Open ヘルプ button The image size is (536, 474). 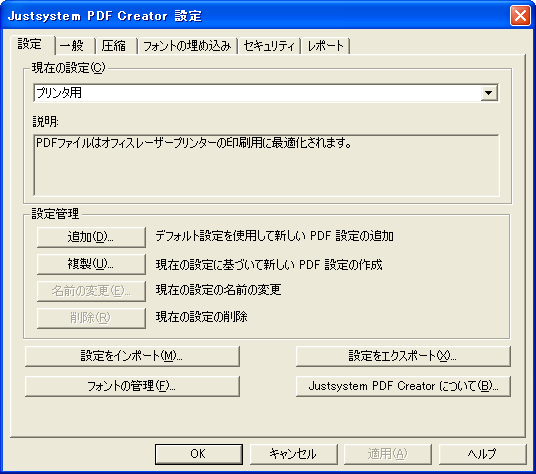(482, 454)
